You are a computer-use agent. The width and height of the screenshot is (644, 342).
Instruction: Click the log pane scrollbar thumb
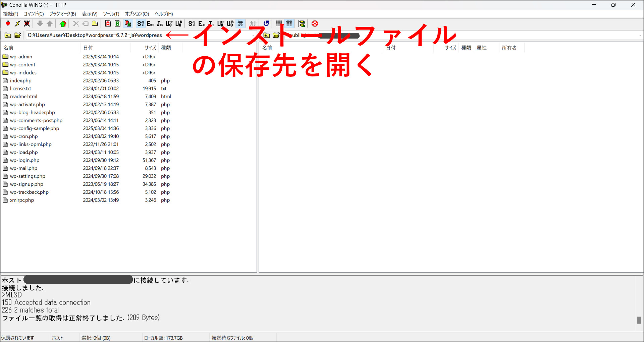639,320
